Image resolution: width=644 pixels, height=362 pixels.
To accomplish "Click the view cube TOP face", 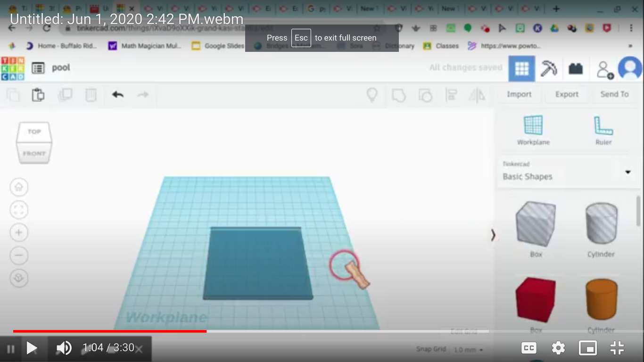I will pos(34,132).
